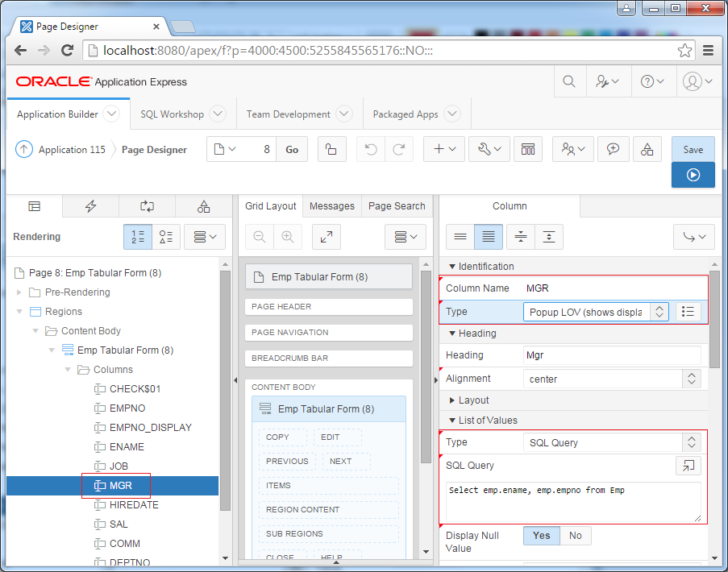Open the Packaged Apps dropdown chevron
Image resolution: width=728 pixels, height=572 pixels.
(451, 114)
